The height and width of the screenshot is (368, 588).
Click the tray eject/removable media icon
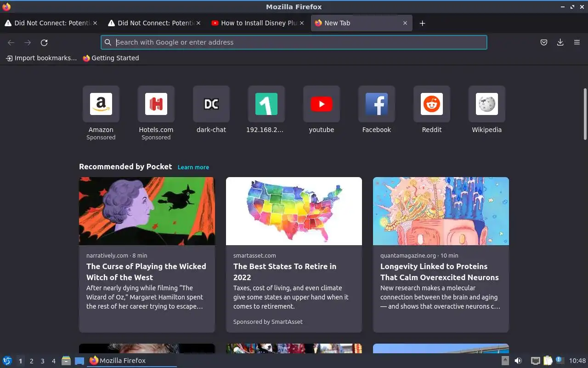505,361
